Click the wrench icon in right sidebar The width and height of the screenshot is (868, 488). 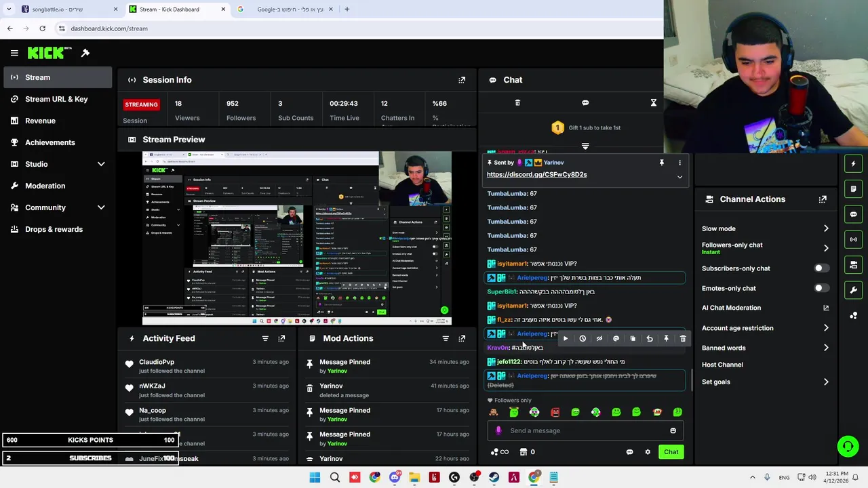(x=853, y=290)
